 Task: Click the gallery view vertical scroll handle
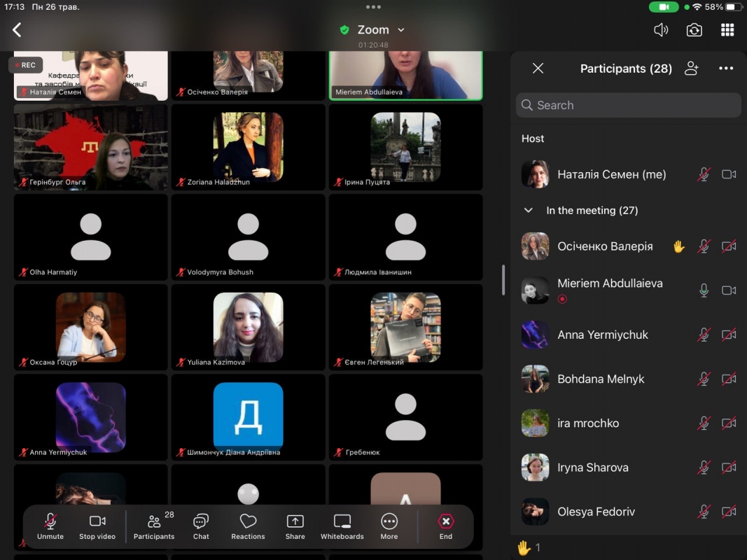[x=503, y=280]
